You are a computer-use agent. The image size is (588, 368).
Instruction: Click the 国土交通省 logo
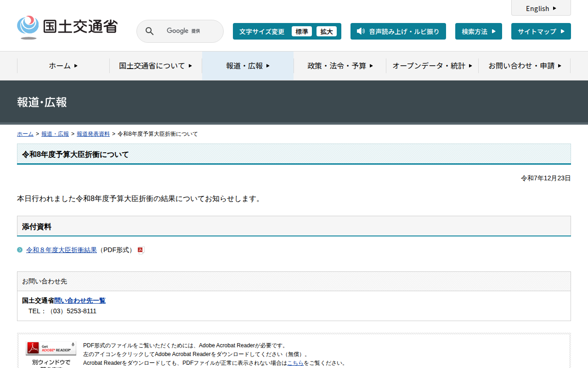point(67,27)
